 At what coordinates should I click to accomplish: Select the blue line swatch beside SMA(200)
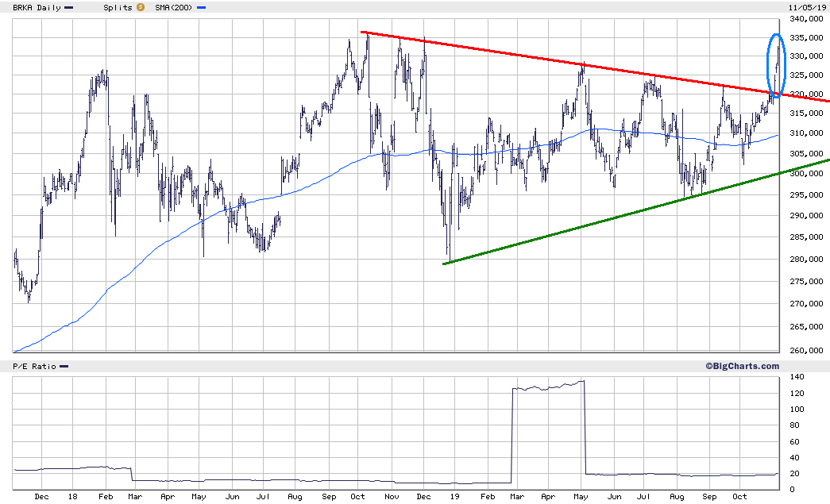coord(201,8)
